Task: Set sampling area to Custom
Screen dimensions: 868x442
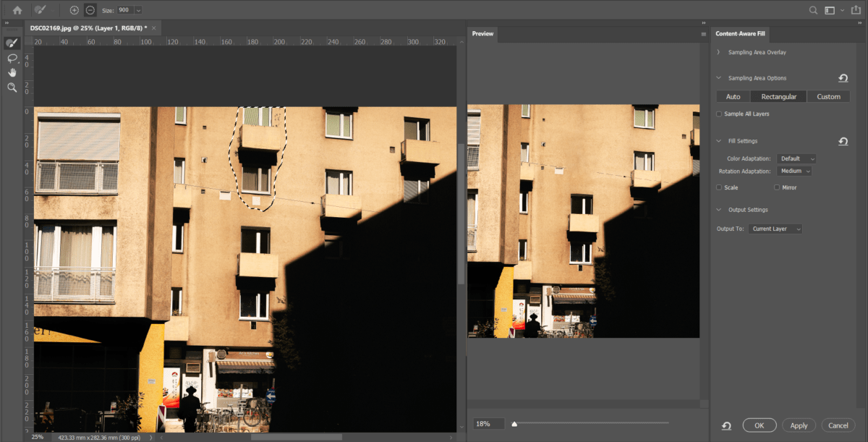Action: (x=827, y=95)
